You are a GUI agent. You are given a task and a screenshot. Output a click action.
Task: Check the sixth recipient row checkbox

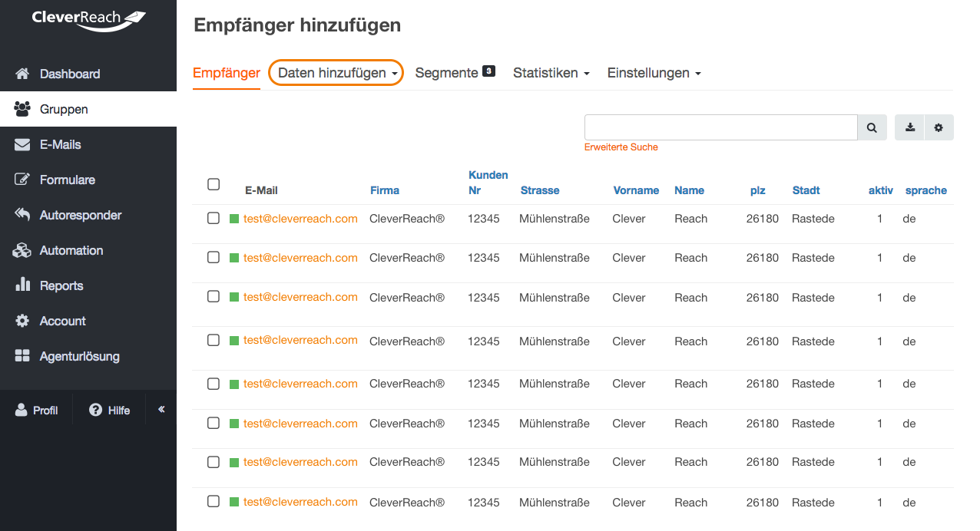tap(214, 423)
